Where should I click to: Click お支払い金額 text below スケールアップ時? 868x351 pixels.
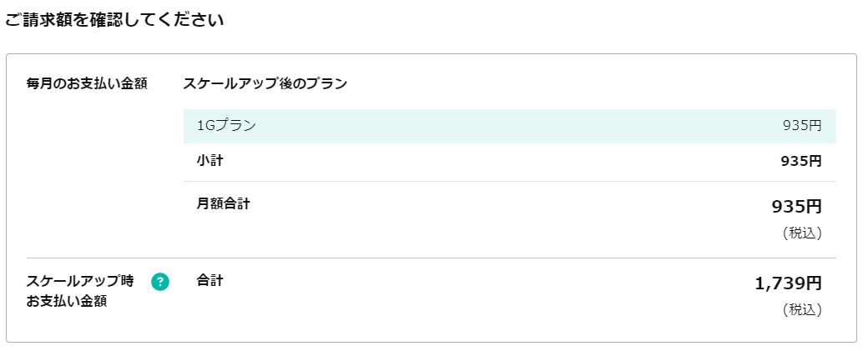[x=67, y=301]
